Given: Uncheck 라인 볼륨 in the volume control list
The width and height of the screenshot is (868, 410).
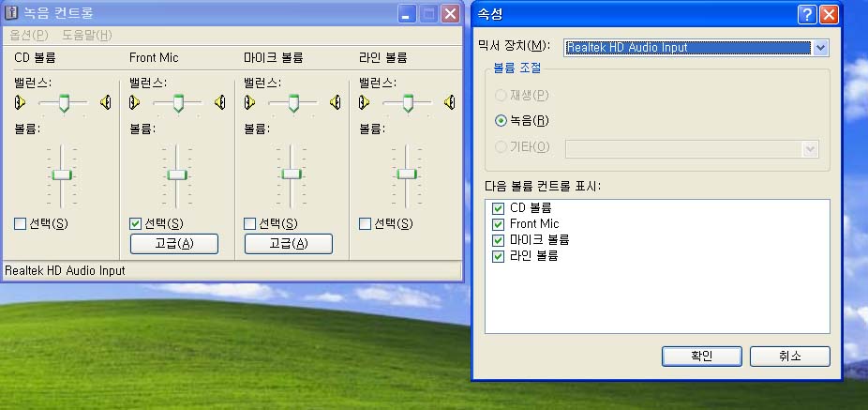Looking at the screenshot, I should pyautogui.click(x=499, y=256).
